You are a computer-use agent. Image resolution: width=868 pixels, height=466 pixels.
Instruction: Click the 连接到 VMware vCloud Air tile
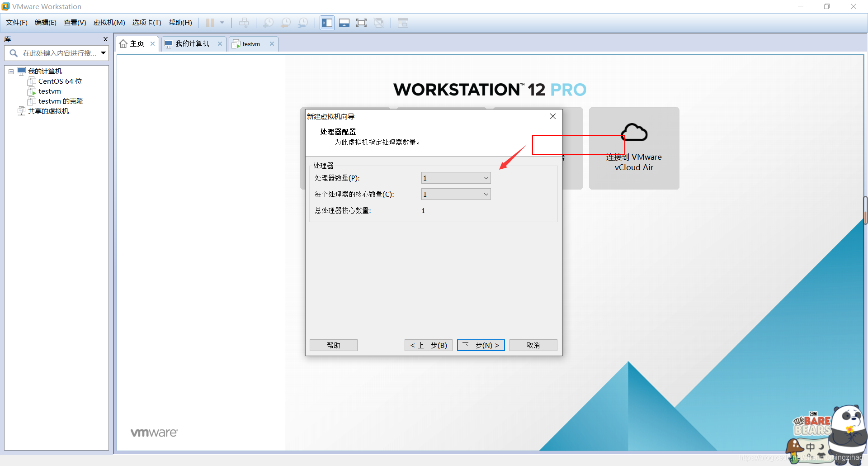click(x=634, y=148)
